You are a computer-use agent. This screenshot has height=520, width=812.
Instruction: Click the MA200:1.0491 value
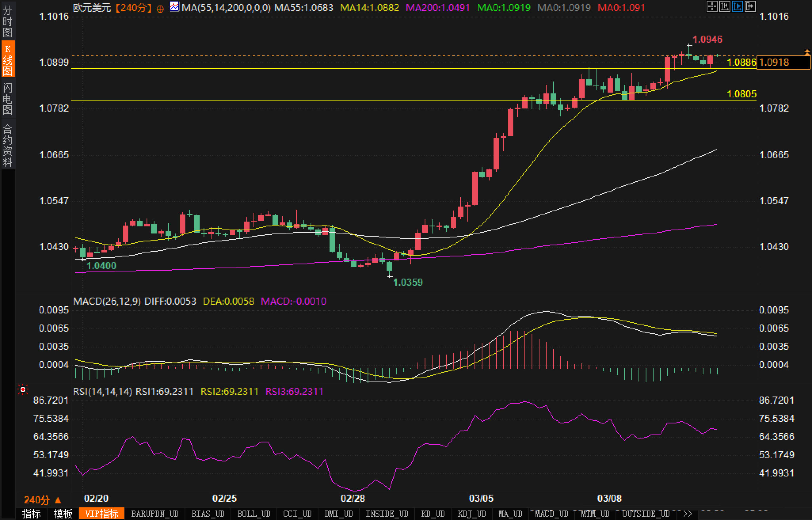coord(438,8)
